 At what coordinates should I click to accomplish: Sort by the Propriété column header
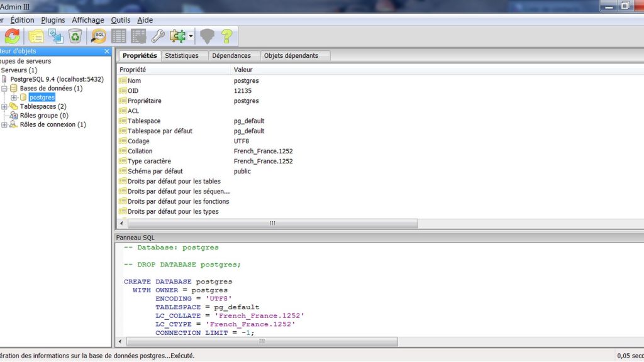click(x=174, y=70)
